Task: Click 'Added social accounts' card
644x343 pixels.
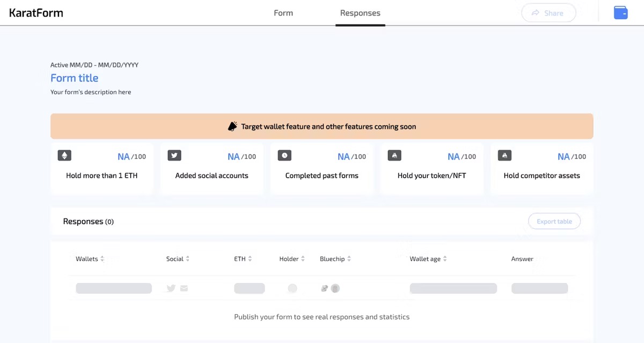Action: click(212, 168)
